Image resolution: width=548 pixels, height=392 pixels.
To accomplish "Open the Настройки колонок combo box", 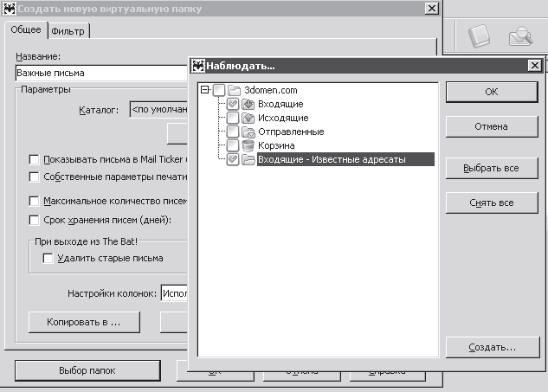I will 174,293.
